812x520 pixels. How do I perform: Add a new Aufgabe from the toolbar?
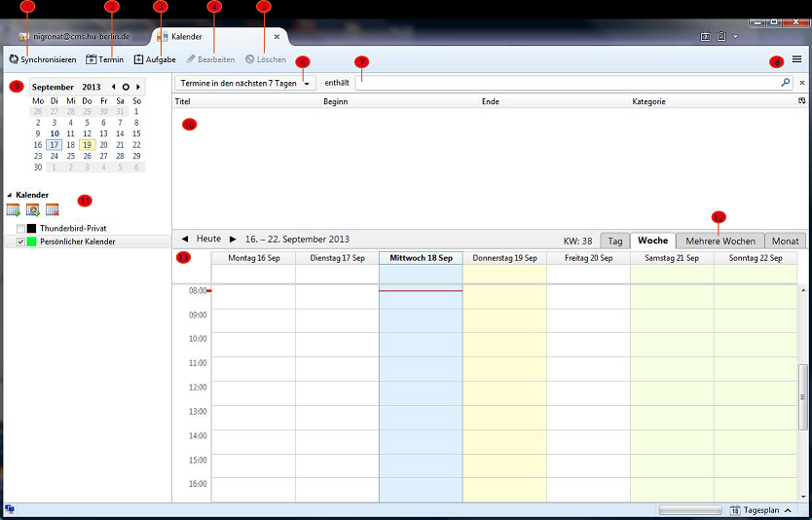pos(154,59)
